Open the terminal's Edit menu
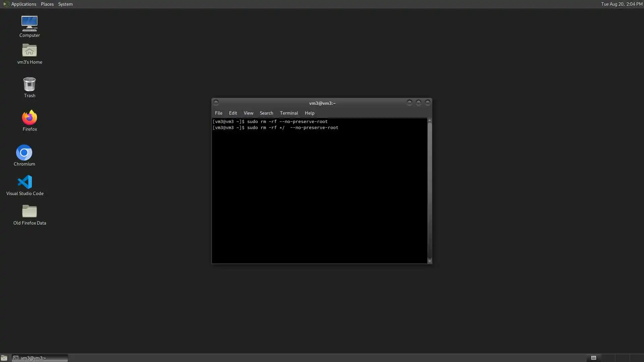 [x=233, y=113]
